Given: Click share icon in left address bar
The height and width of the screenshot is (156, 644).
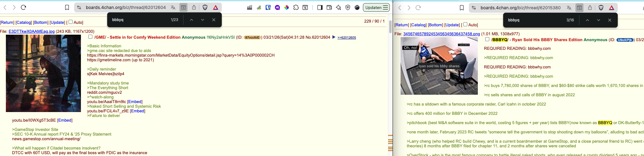Looking at the screenshot, I should (194, 7).
